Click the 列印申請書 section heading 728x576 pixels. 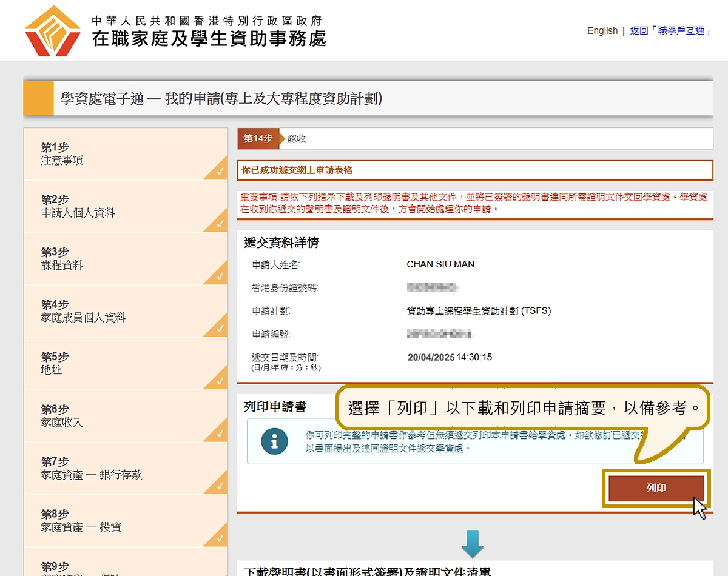pyautogui.click(x=275, y=407)
